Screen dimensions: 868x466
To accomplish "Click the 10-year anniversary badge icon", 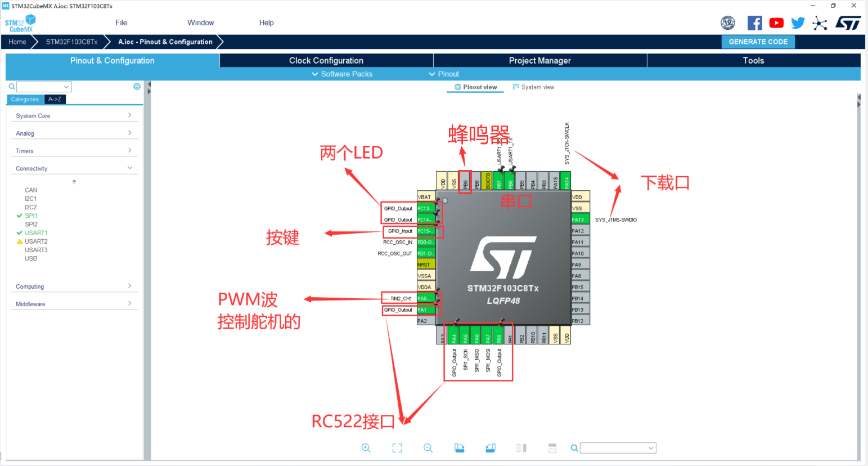I will [x=728, y=23].
